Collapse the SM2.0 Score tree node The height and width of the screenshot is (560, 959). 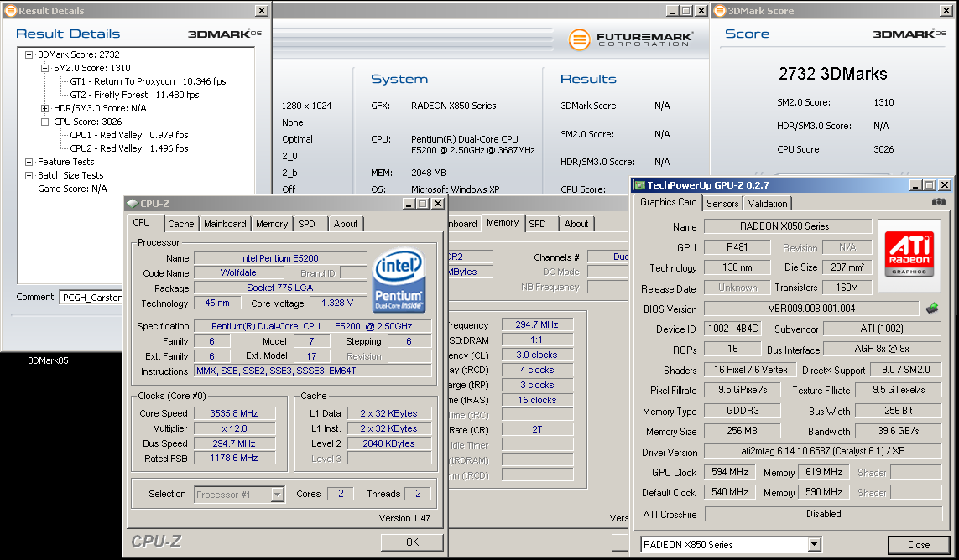44,68
